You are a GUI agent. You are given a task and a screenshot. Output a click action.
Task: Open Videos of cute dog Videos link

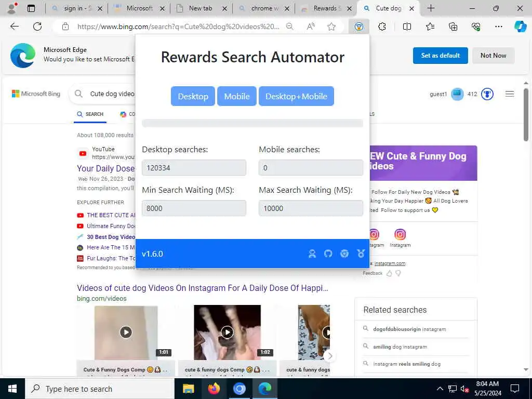click(x=202, y=288)
